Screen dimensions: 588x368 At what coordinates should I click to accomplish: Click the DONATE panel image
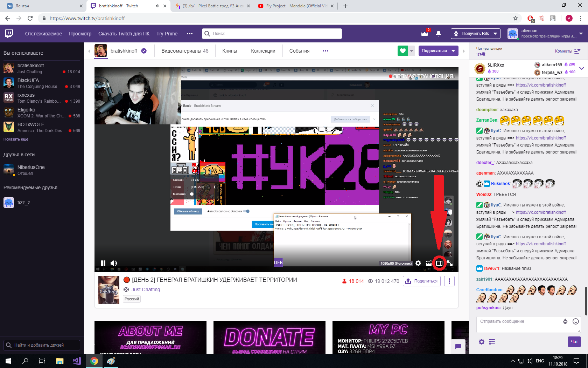(269, 337)
